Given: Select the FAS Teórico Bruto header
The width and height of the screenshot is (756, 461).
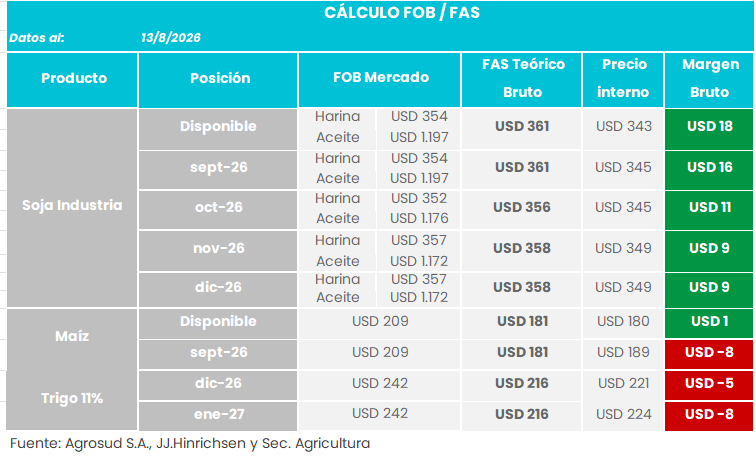Looking at the screenshot, I should tap(522, 79).
